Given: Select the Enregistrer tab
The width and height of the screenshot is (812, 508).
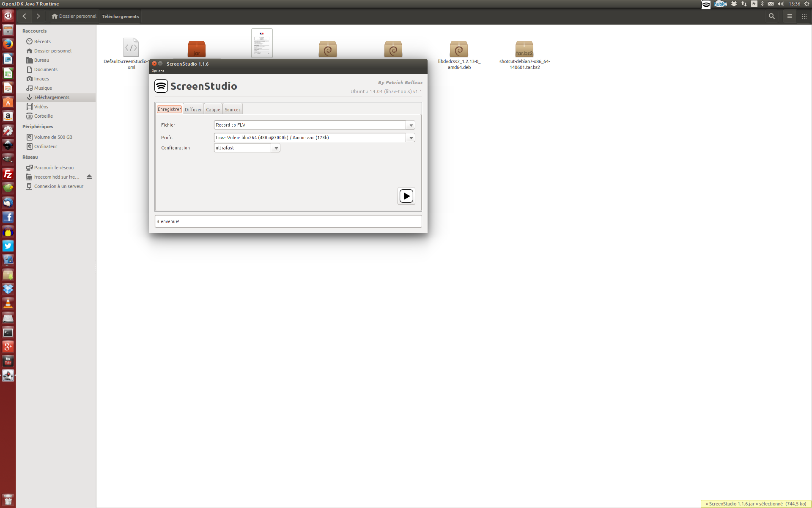Looking at the screenshot, I should pos(169,109).
